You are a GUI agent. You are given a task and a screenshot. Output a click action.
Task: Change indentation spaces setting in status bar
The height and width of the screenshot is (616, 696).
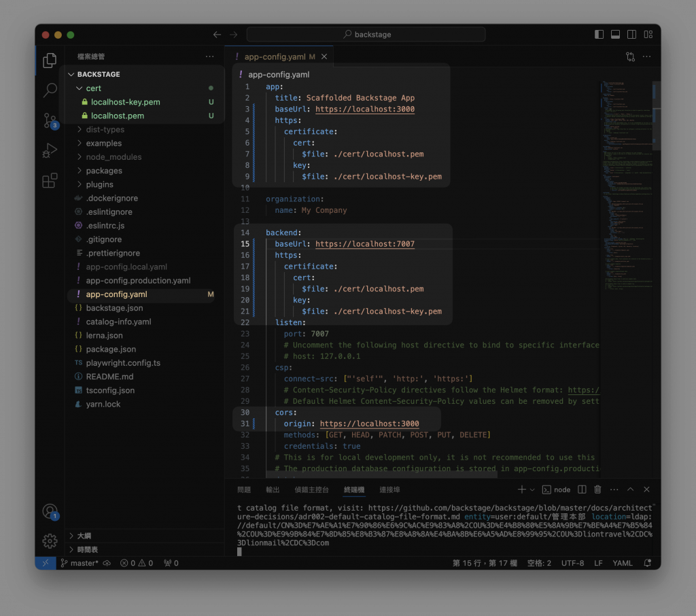coord(539,563)
